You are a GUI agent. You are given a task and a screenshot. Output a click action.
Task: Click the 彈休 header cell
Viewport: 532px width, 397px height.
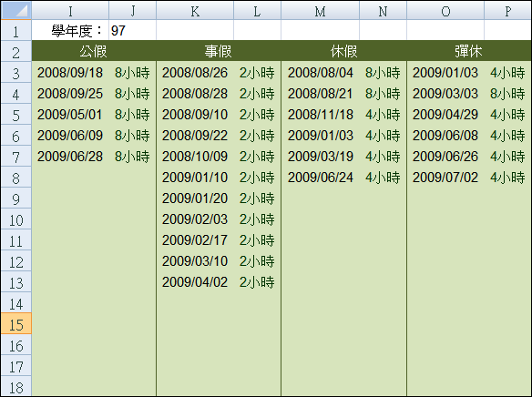pos(468,51)
